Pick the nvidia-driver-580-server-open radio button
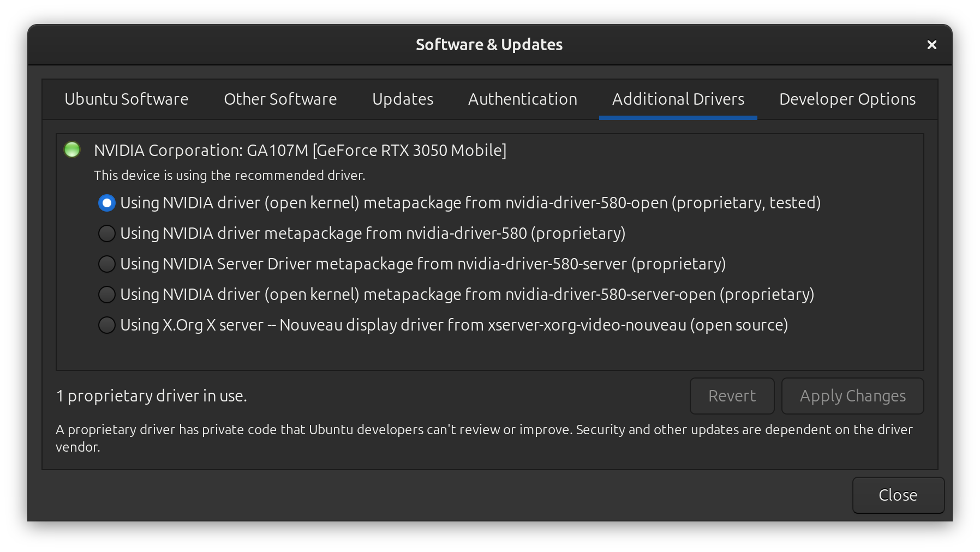This screenshot has width=980, height=552. [107, 295]
